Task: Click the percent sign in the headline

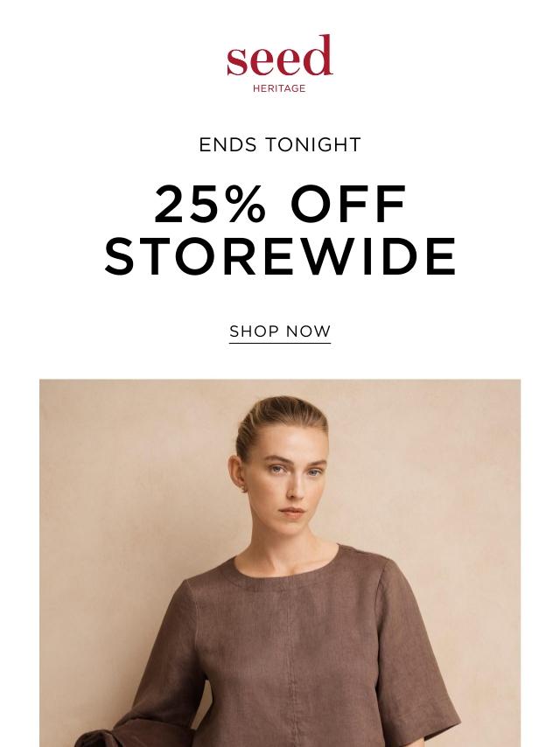Action: (247, 205)
